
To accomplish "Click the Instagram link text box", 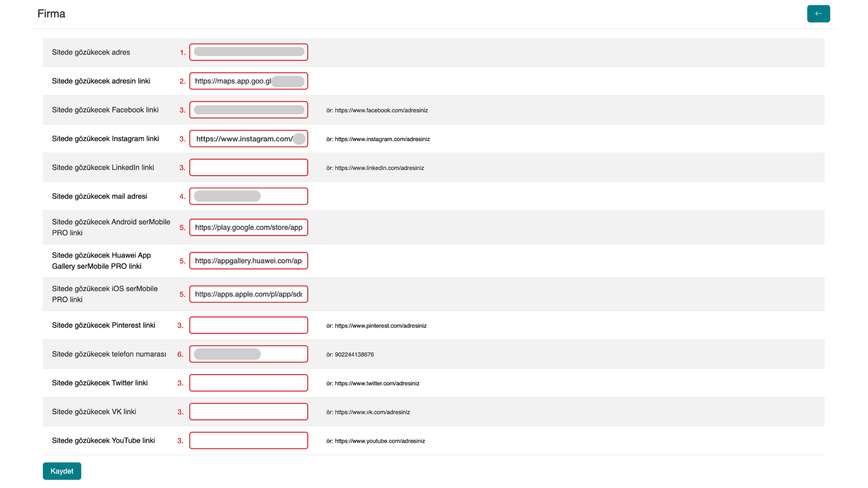I will point(249,139).
